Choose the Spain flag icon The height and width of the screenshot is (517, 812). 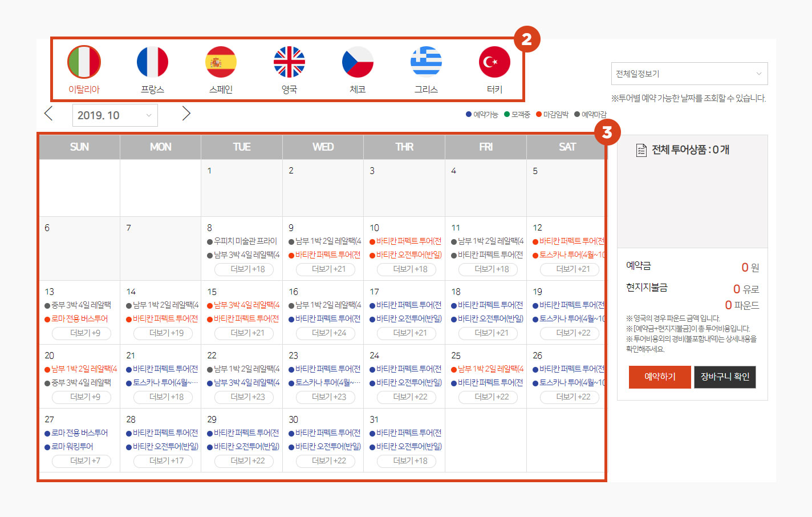coord(221,62)
